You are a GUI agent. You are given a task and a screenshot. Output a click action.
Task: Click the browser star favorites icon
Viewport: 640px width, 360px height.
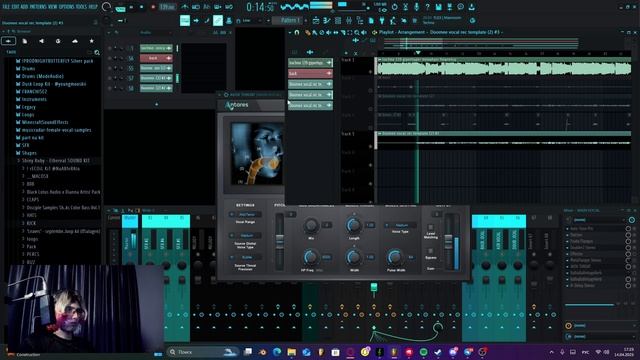coord(91,41)
